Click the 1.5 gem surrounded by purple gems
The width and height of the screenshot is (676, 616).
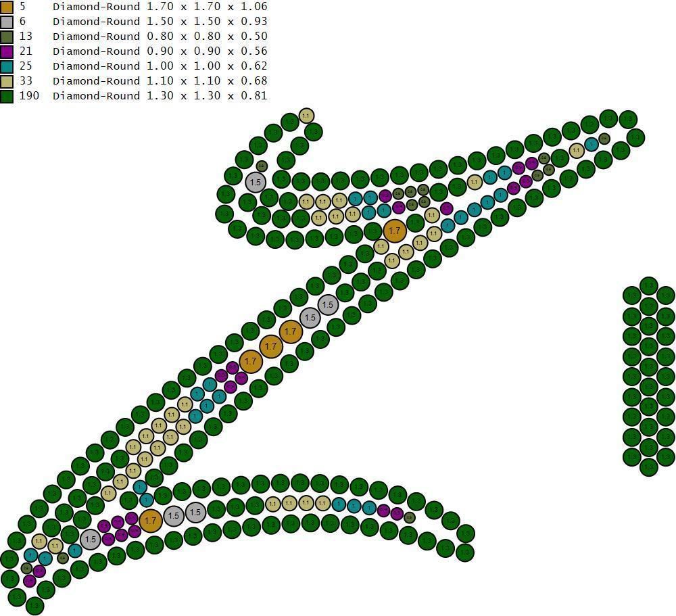91,539
